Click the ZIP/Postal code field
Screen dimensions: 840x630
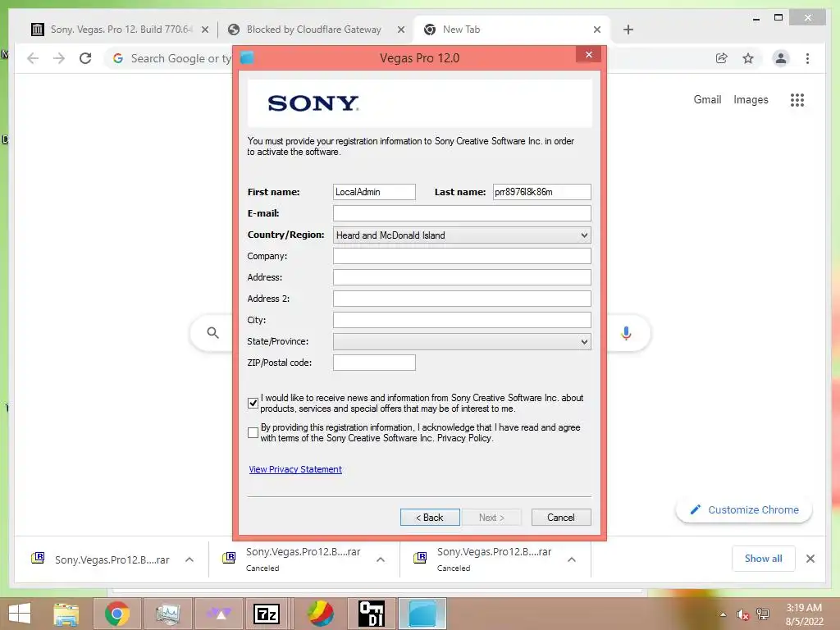point(374,363)
